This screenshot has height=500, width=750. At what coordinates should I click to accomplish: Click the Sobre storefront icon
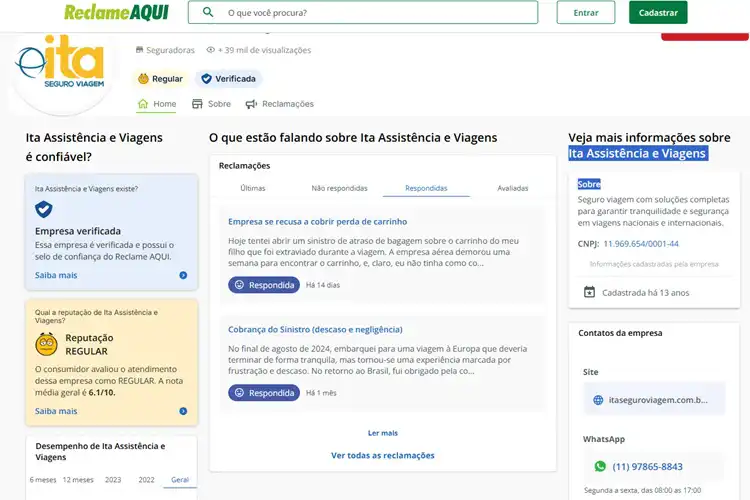[x=197, y=104]
